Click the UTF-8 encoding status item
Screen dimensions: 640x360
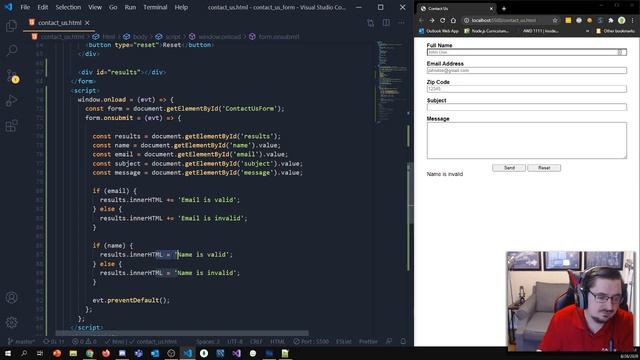pyautogui.click(x=235, y=341)
